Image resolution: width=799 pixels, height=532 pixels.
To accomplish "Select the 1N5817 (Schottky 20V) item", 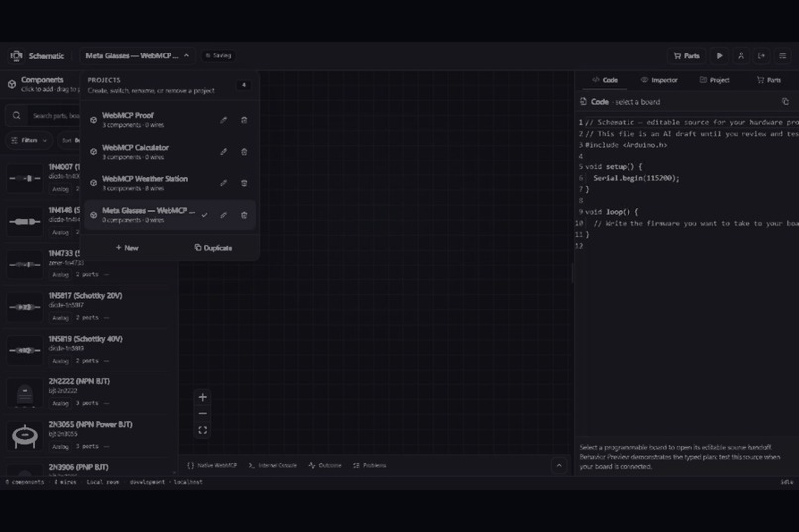I will [86, 306].
